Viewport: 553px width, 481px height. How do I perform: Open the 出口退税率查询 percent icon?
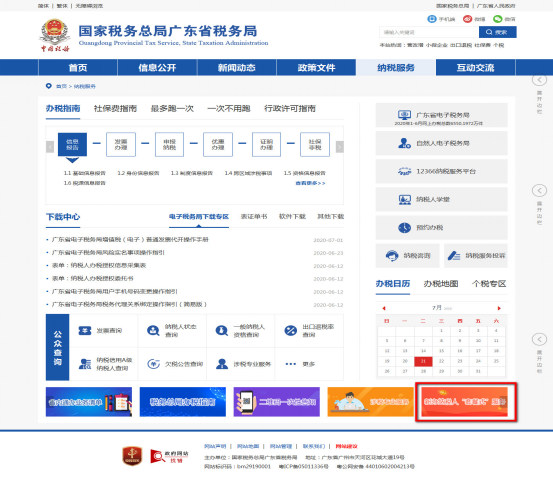point(291,331)
